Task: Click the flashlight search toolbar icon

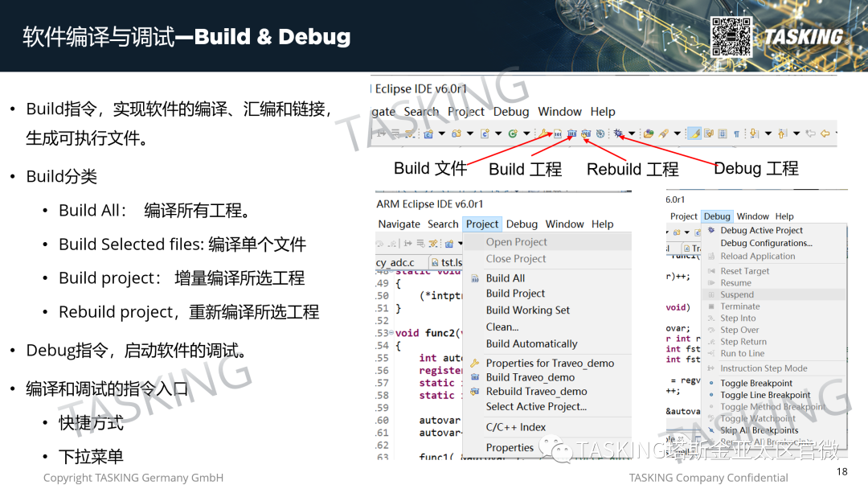Action: (x=663, y=134)
